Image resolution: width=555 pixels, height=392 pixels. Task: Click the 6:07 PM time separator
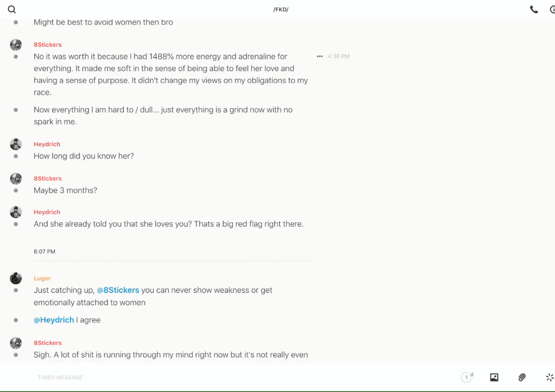click(x=44, y=252)
